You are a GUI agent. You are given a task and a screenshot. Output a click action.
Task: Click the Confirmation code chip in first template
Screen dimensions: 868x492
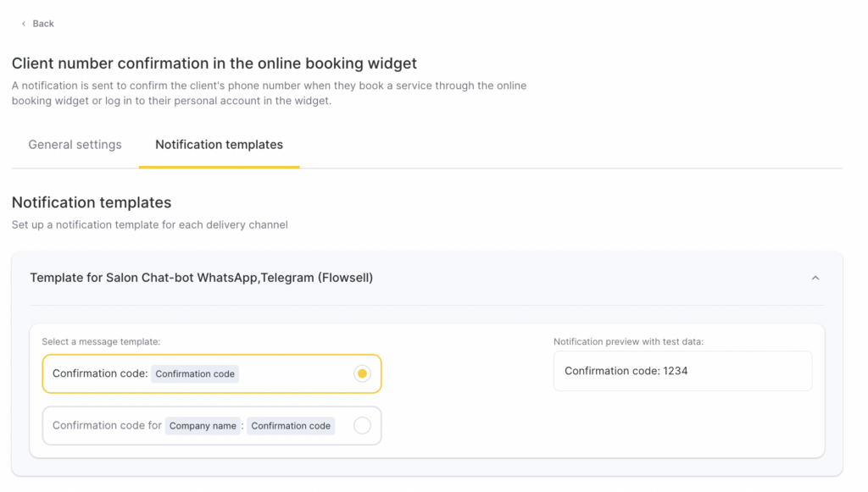click(195, 374)
